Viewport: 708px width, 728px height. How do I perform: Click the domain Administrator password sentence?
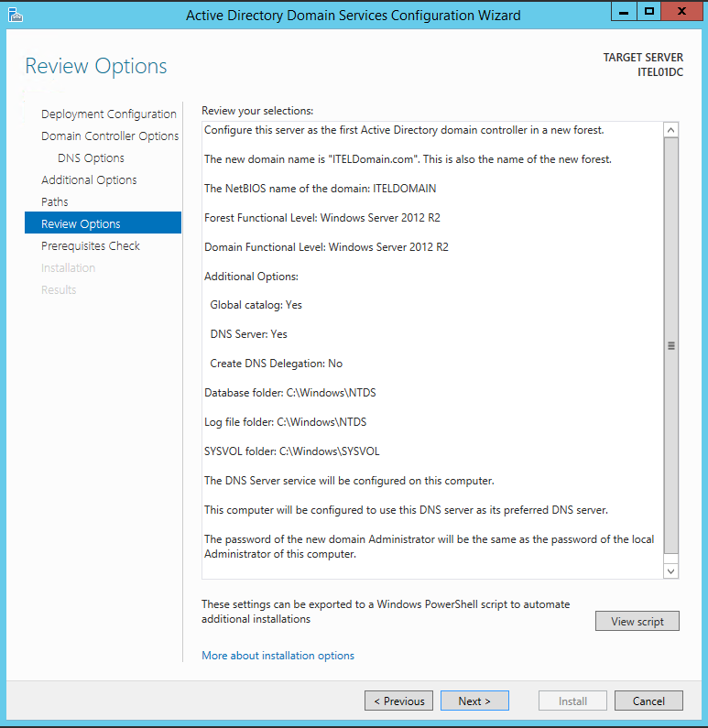[x=429, y=547]
